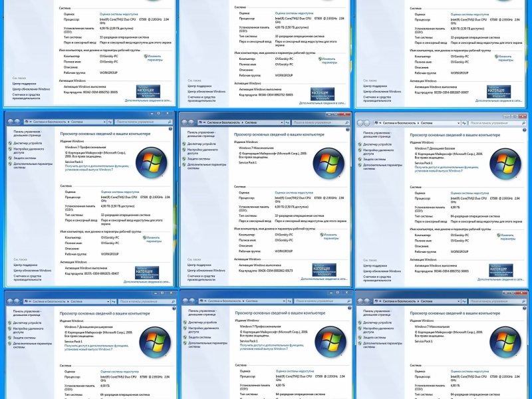Click Получить доступ upgrade link in 32-bit Профессиональная window
The width and height of the screenshot is (532, 399).
97,168
